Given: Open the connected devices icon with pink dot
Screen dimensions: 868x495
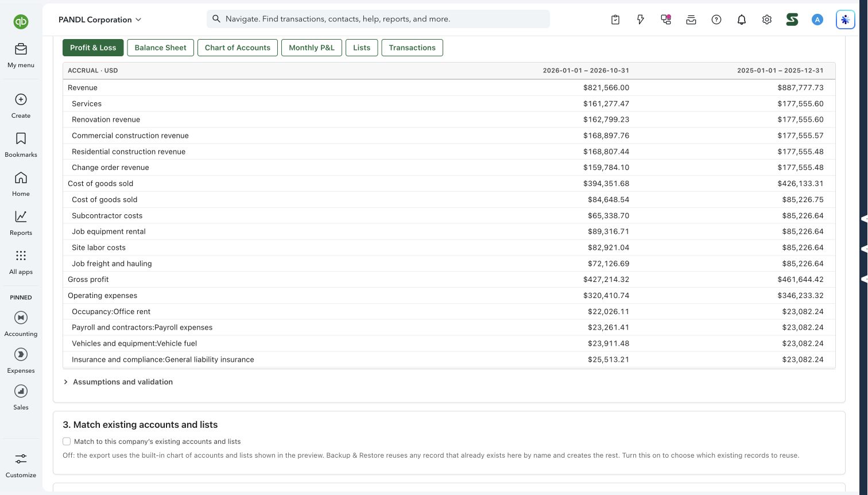Looking at the screenshot, I should tap(666, 20).
